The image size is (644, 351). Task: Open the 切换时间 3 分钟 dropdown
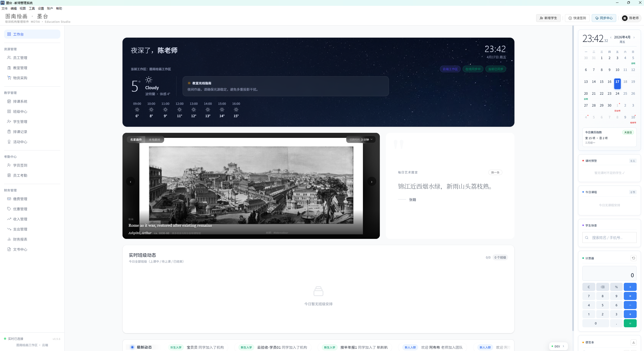pos(361,140)
